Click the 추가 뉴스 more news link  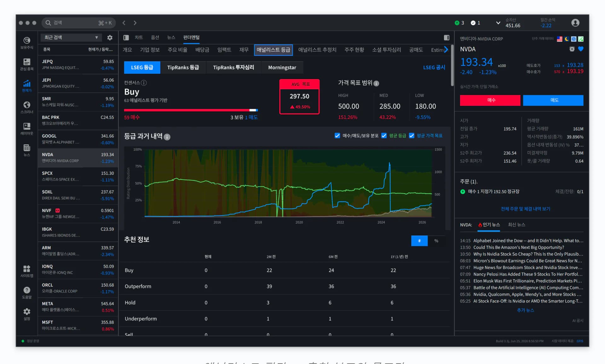click(526, 310)
